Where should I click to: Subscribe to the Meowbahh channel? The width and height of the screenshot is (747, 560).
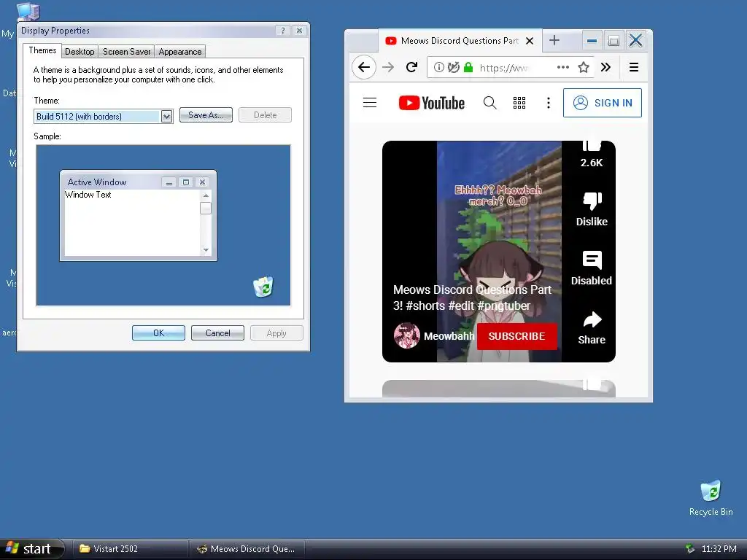517,336
